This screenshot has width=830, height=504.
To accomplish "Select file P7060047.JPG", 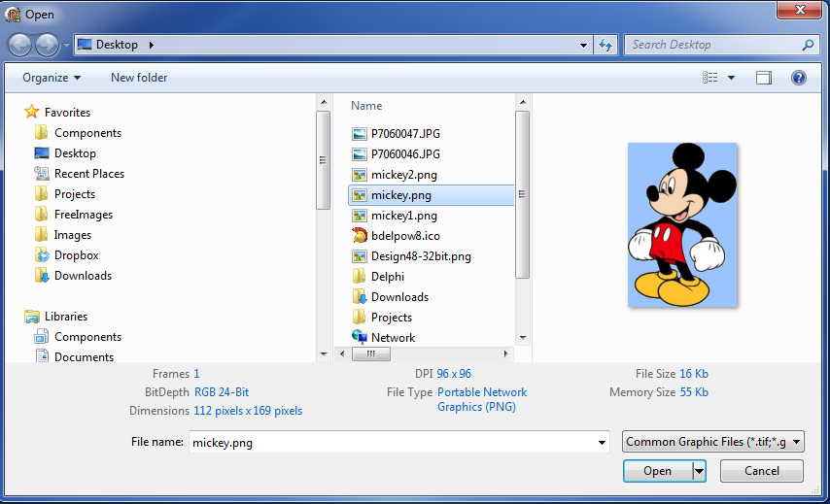I will coord(396,134).
